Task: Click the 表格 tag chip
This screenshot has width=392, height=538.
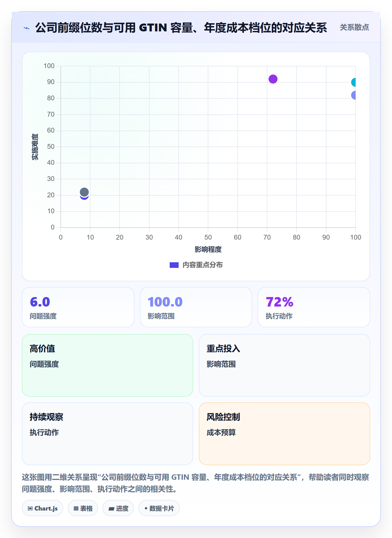Action: tap(83, 508)
